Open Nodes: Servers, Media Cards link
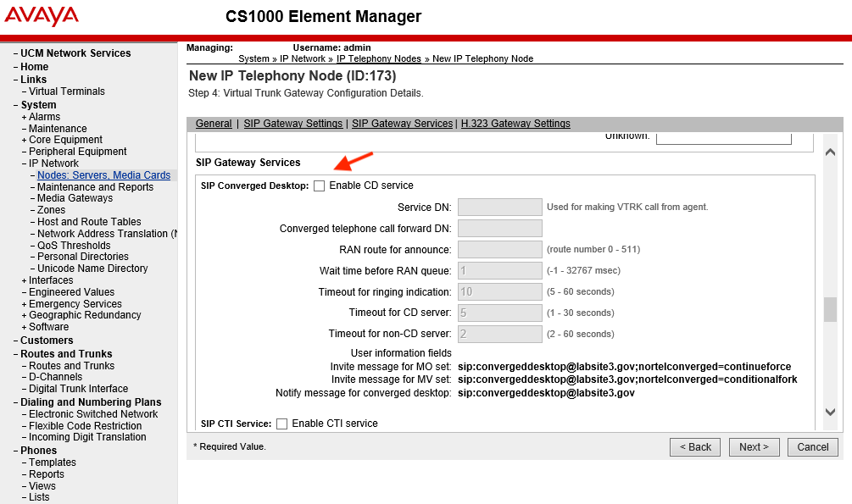Image resolution: width=852 pixels, height=504 pixels. point(103,175)
